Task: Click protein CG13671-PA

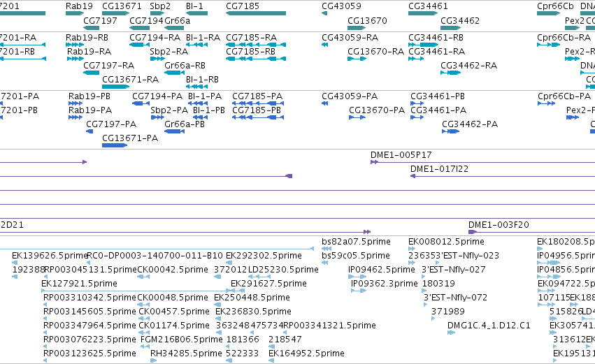Action: (130, 138)
